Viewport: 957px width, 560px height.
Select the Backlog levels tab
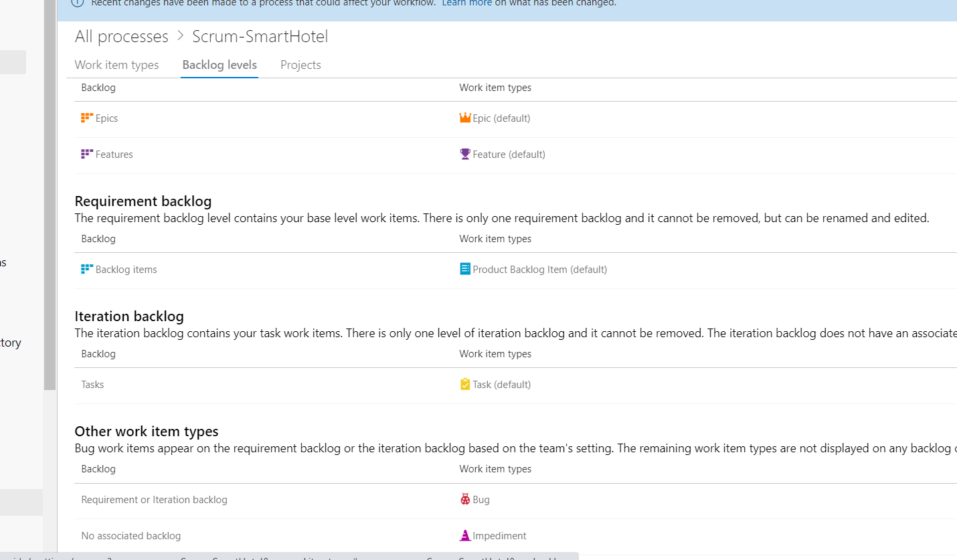[x=220, y=65]
